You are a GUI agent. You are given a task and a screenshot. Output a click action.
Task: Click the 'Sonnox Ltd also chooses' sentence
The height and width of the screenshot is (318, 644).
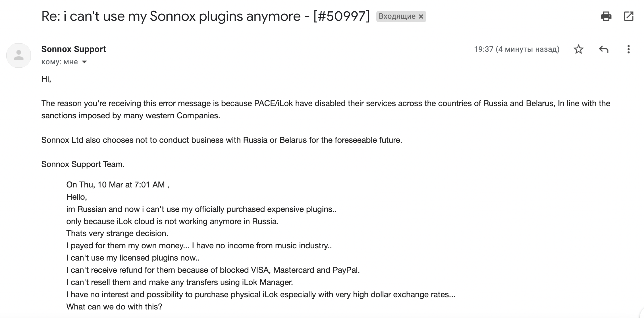(x=221, y=140)
